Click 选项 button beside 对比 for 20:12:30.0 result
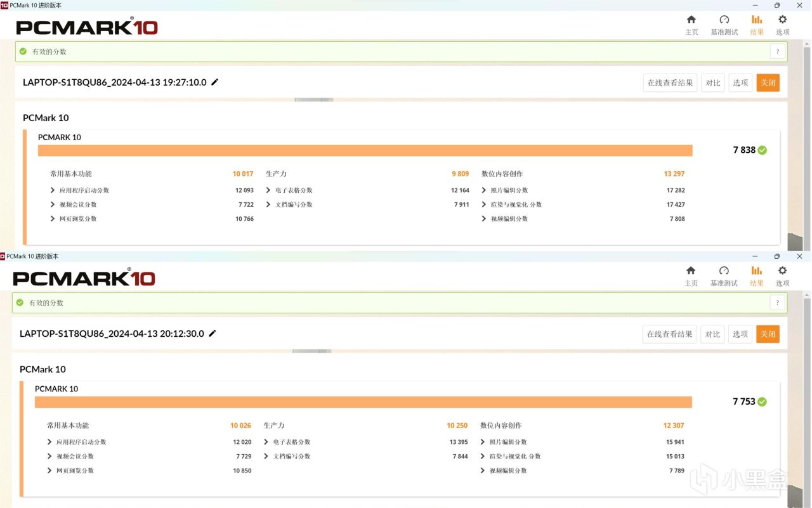 [740, 334]
